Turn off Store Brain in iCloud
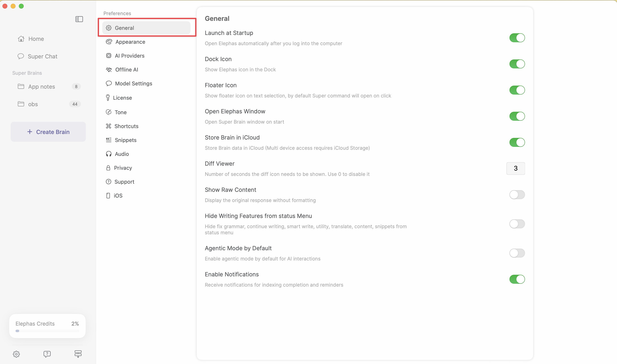This screenshot has height=364, width=617. [x=517, y=142]
